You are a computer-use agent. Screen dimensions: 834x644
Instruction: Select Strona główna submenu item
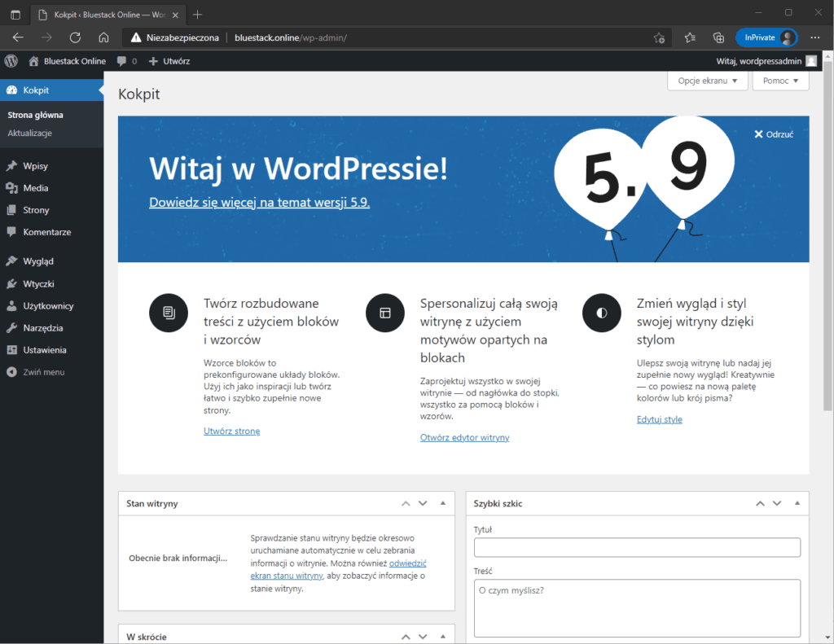click(x=35, y=115)
